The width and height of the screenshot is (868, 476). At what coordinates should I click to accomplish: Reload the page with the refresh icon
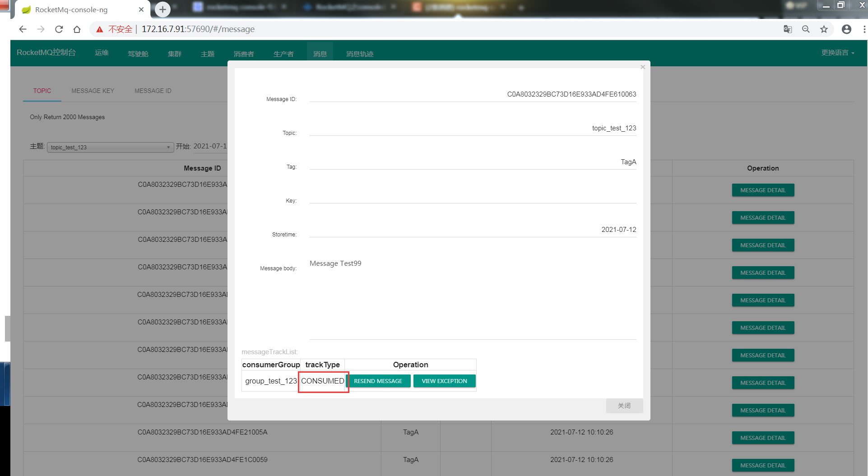click(x=59, y=29)
